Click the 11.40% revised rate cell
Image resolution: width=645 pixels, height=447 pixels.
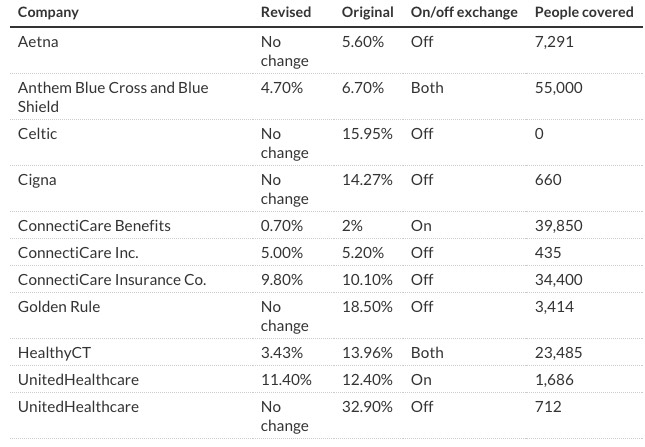285,380
